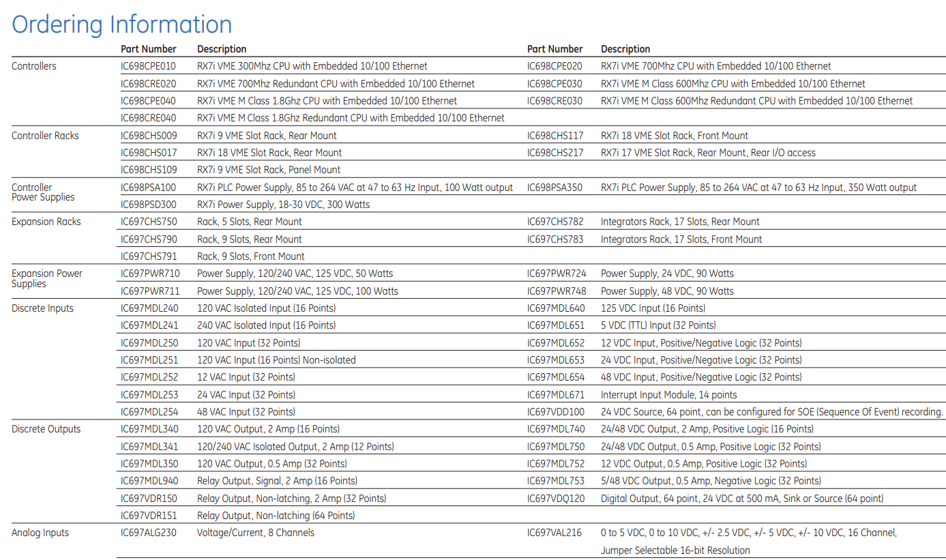Select part number IC697MDL752
Image resolution: width=946 pixels, height=560 pixels.
[556, 464]
